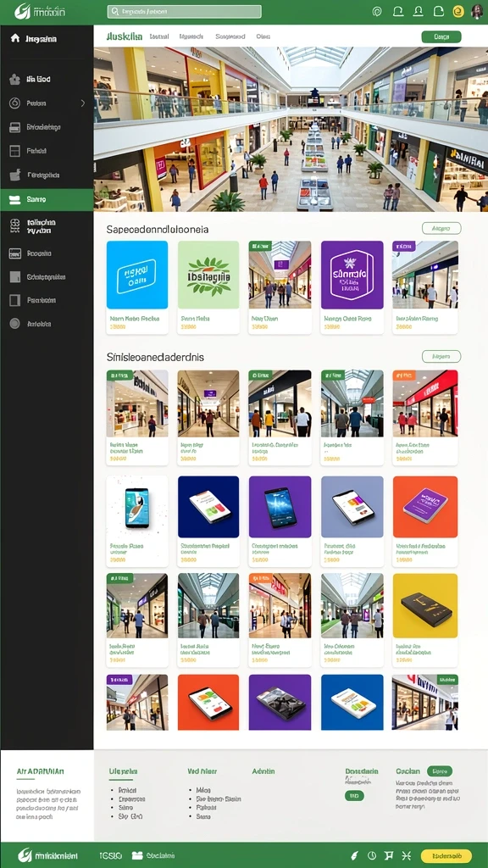Click the outlined button beside the first section heading

441,228
